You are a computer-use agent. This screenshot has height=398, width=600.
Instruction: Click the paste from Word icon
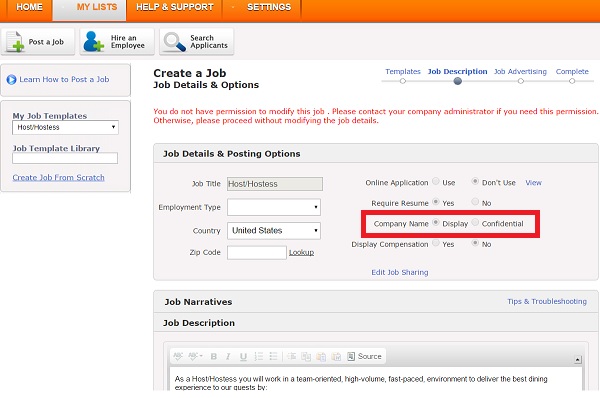coord(336,356)
